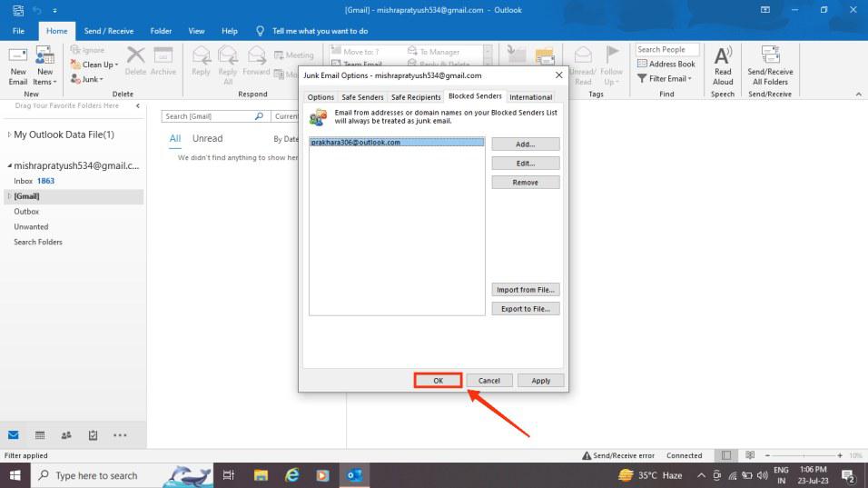
Task: Switch to the Safe Senders tab
Action: (362, 97)
